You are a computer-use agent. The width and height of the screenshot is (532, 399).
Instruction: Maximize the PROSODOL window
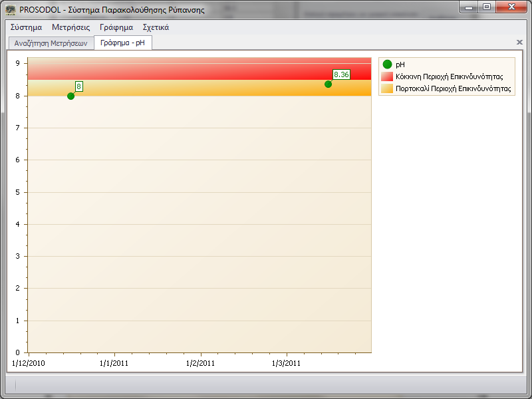[487, 7]
